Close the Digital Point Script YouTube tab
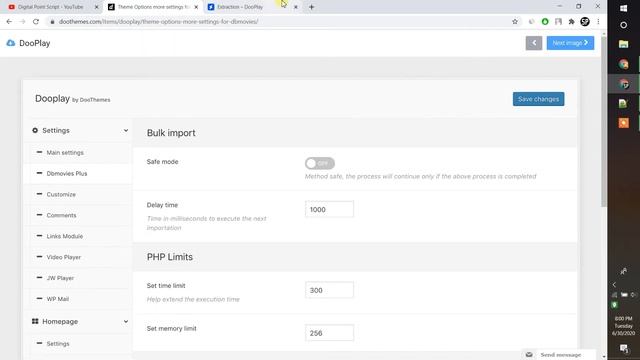The image size is (640, 360). point(96,7)
